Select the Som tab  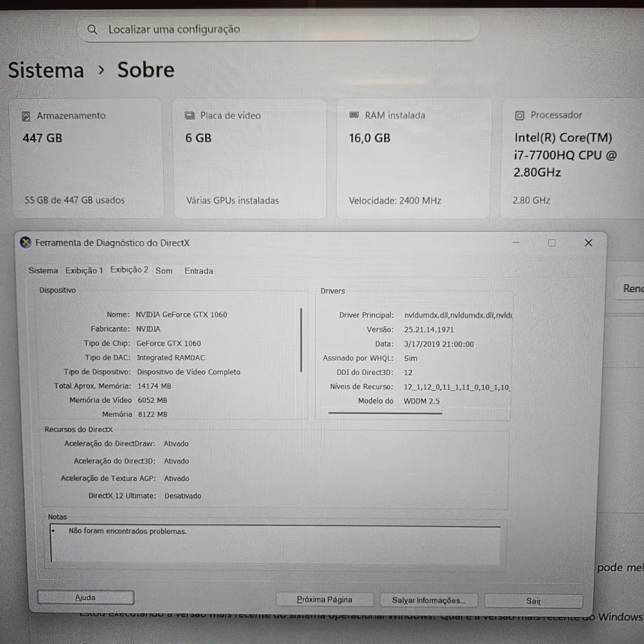click(x=164, y=271)
